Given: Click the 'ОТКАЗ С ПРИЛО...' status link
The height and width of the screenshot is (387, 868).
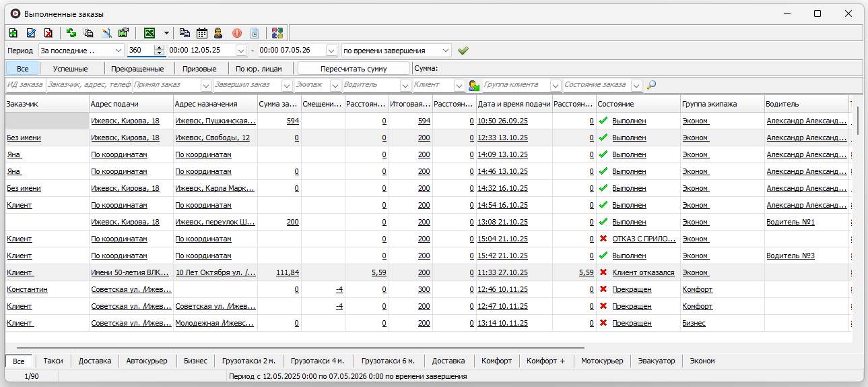Looking at the screenshot, I should (644, 239).
